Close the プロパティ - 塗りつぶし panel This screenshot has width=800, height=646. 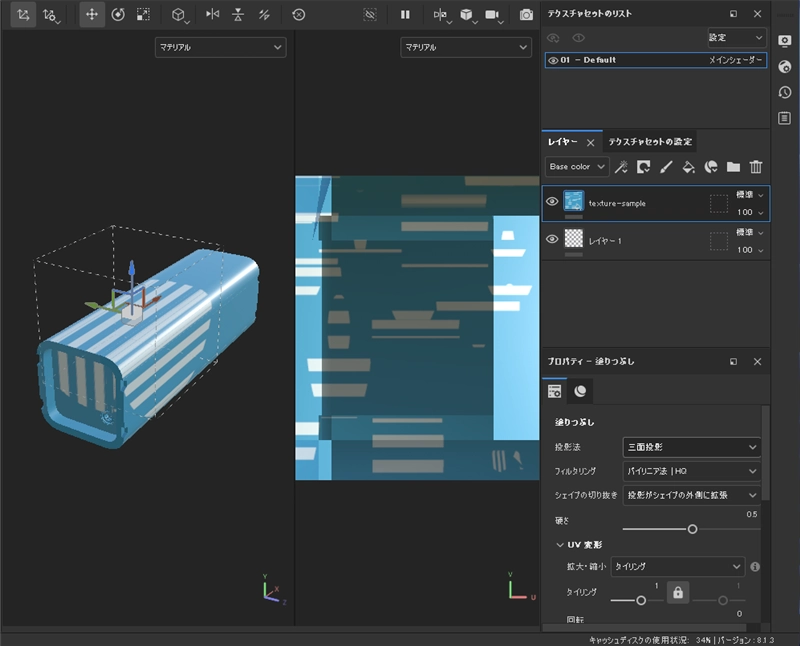pyautogui.click(x=757, y=362)
